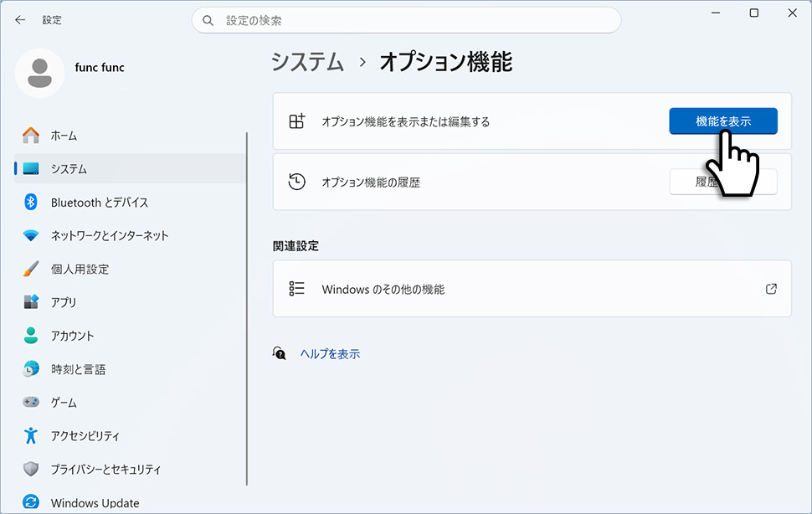This screenshot has height=514, width=812.
Task: Click the システム monitor icon
Action: click(31, 168)
